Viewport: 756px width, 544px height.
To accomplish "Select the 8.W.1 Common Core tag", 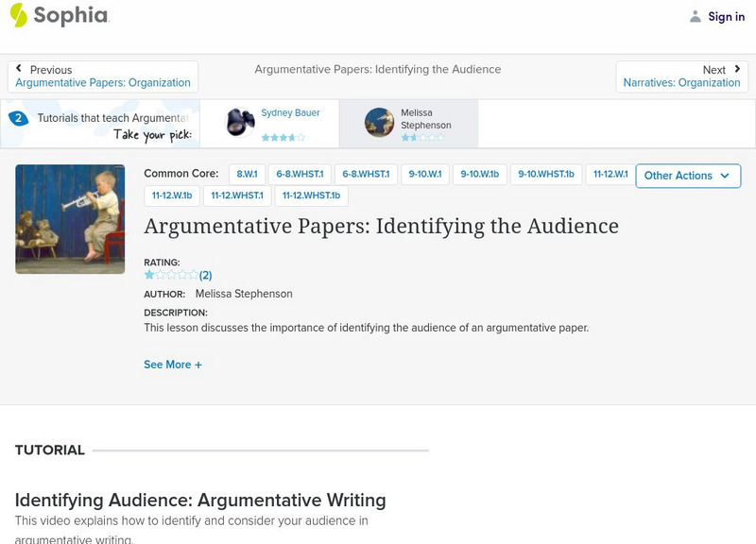I will point(249,174).
